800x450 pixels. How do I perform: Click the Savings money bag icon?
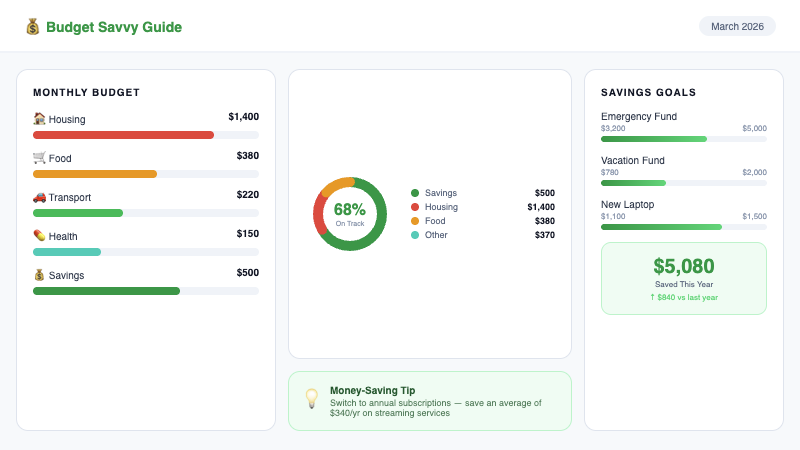(x=39, y=275)
